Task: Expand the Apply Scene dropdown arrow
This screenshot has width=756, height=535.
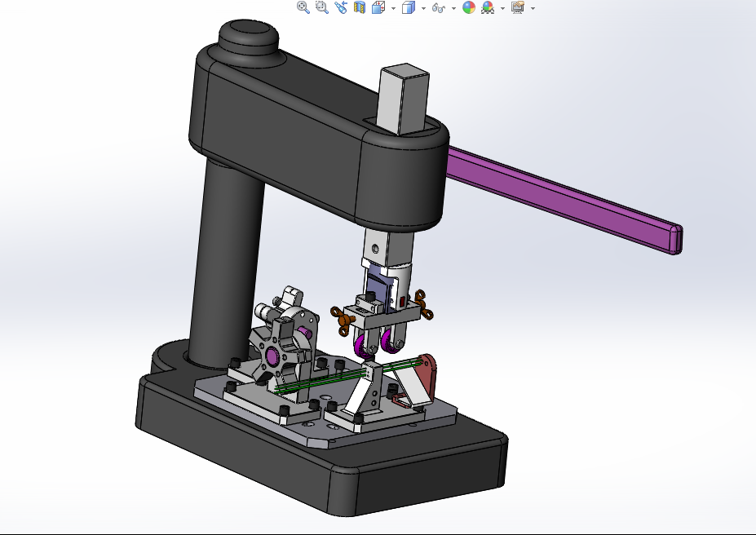Action: point(502,8)
